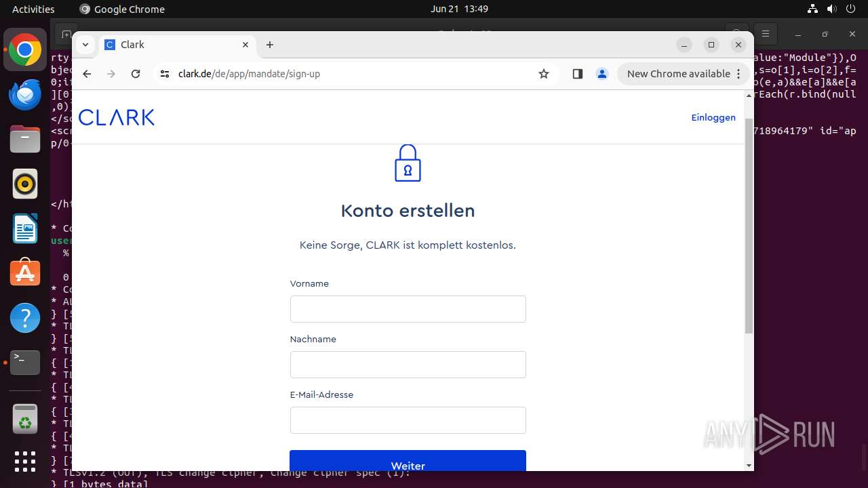The width and height of the screenshot is (868, 488).
Task: Click the Einloggen link
Action: coord(713,117)
